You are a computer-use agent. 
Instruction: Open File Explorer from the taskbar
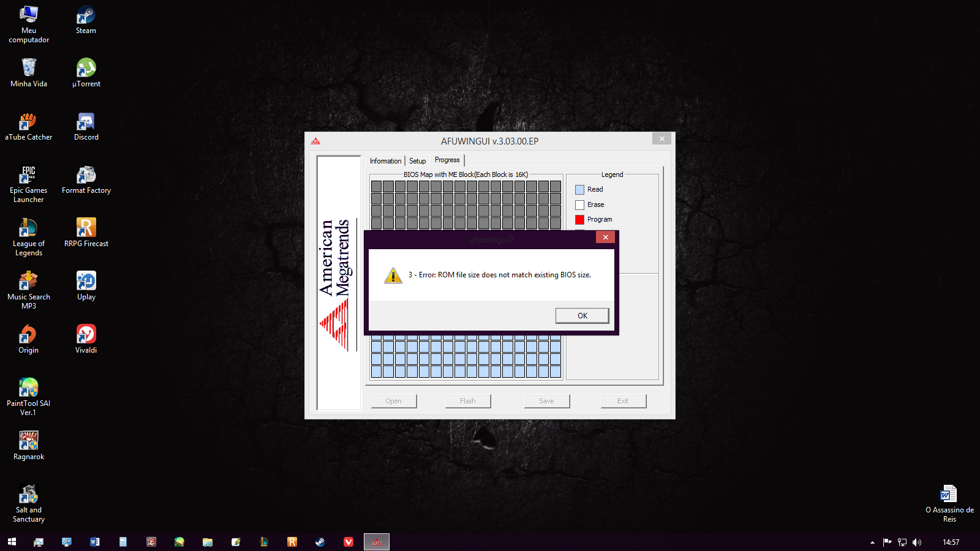(x=208, y=542)
